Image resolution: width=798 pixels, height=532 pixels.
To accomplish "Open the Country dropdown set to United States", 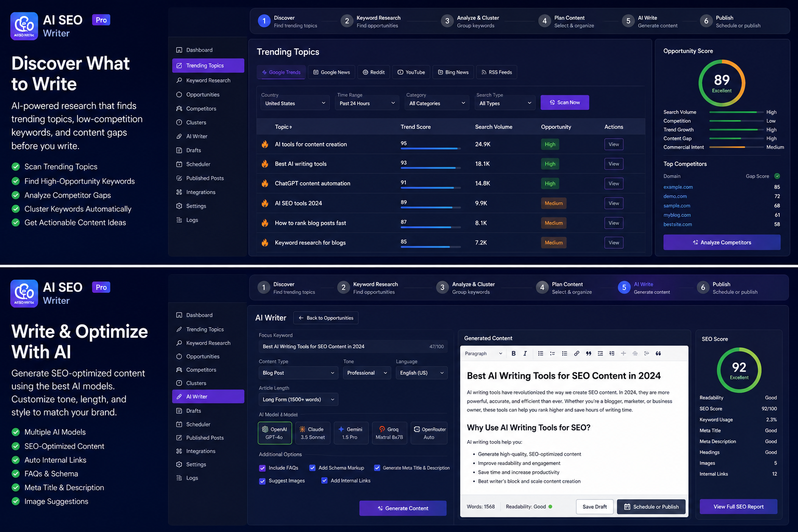I will pos(295,103).
